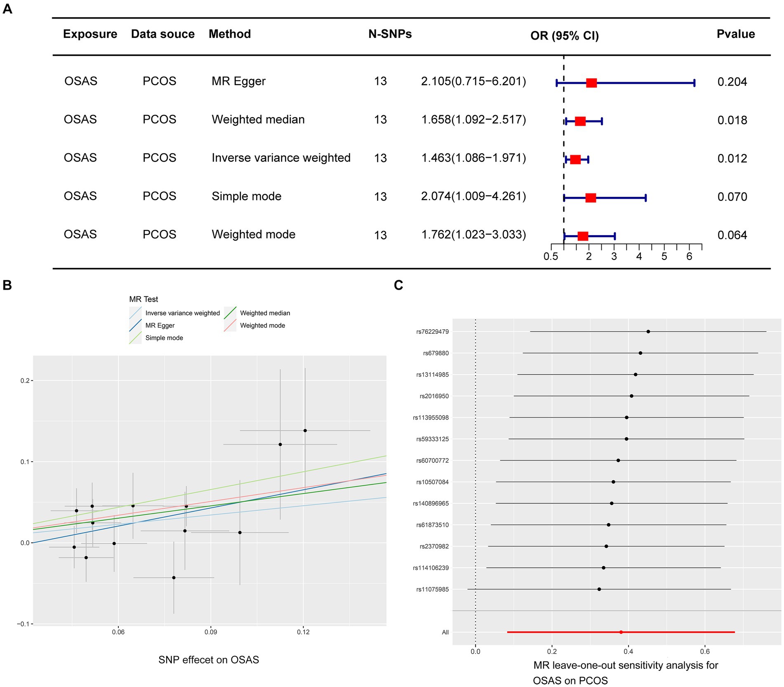The width and height of the screenshot is (784, 687).
Task: Click the red All estimate dot
Action: click(621, 632)
